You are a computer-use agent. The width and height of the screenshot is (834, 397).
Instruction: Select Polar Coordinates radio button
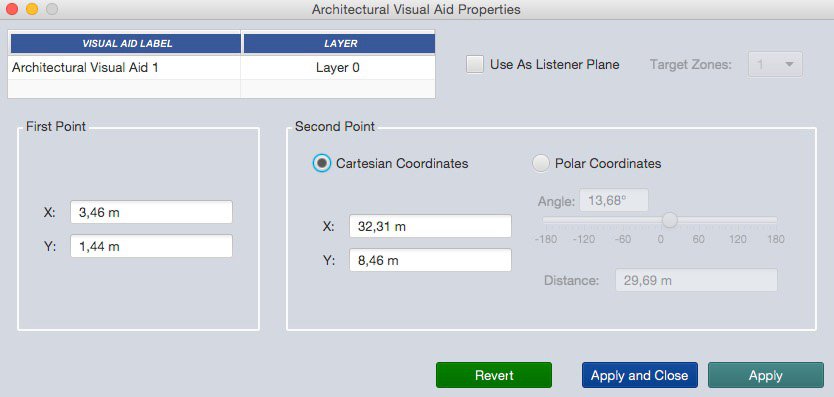(541, 163)
